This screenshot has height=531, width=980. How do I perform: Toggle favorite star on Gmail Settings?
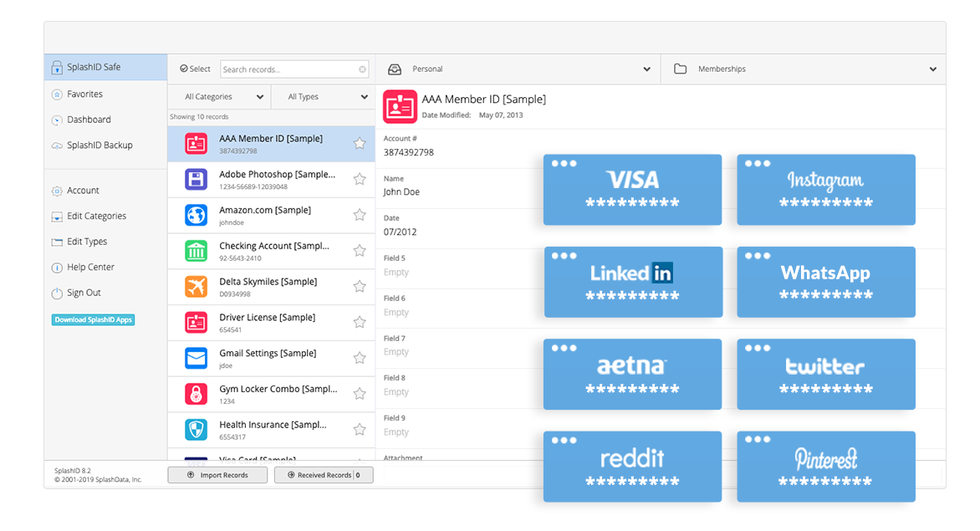(360, 358)
